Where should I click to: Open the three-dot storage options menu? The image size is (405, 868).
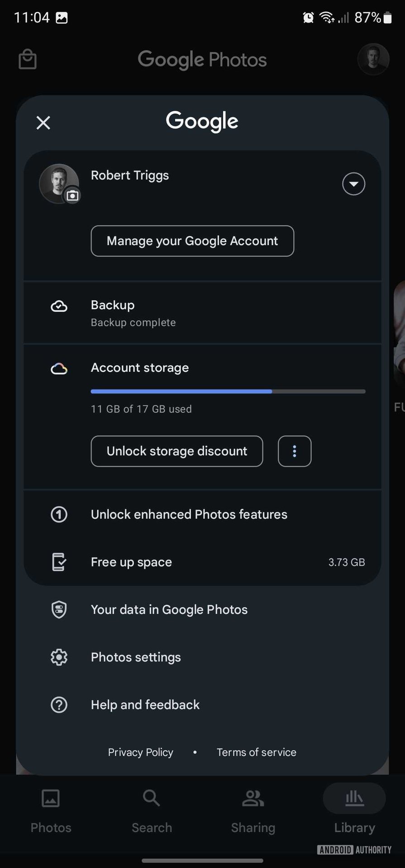[x=295, y=451]
